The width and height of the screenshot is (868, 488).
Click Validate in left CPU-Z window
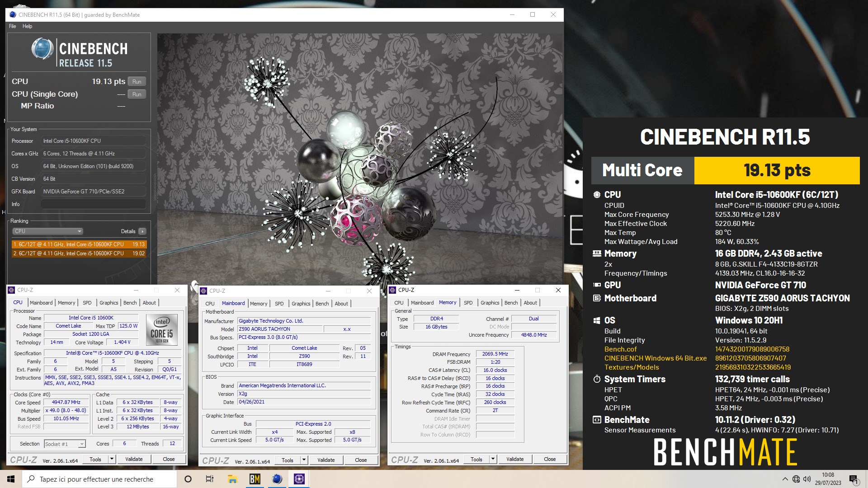134,459
